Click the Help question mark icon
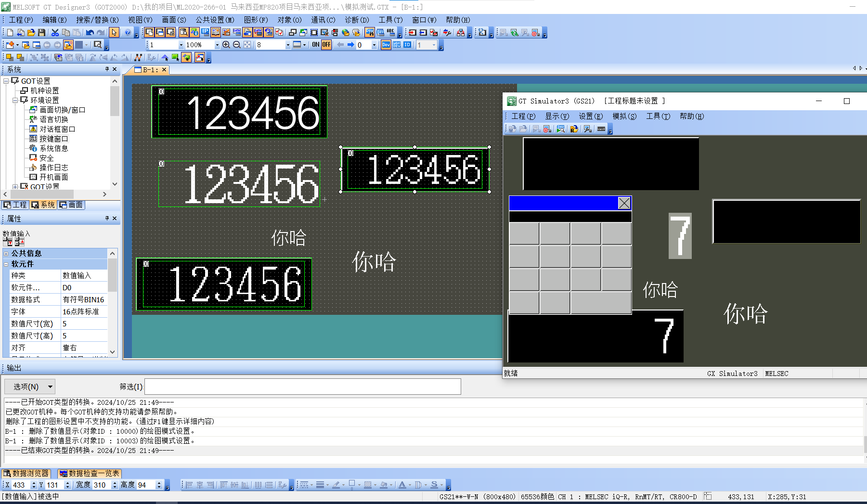The width and height of the screenshot is (867, 504). click(128, 33)
